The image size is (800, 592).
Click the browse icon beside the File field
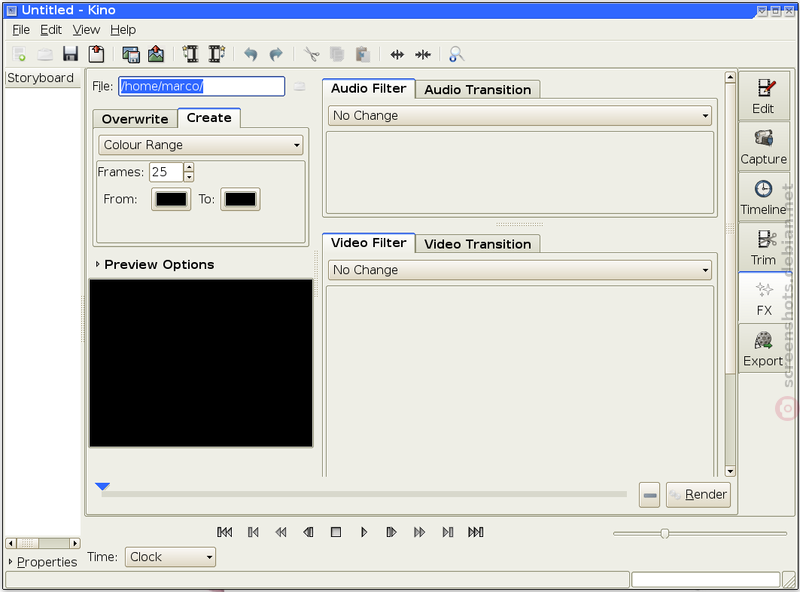click(x=299, y=87)
